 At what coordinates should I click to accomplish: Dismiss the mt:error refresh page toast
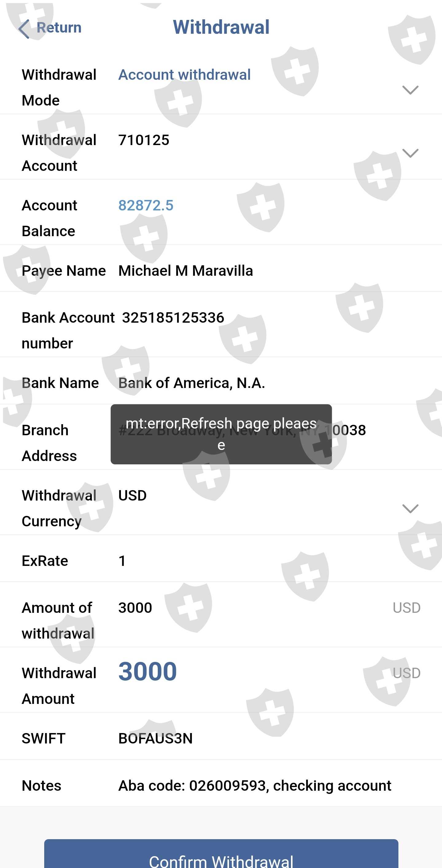click(x=221, y=434)
